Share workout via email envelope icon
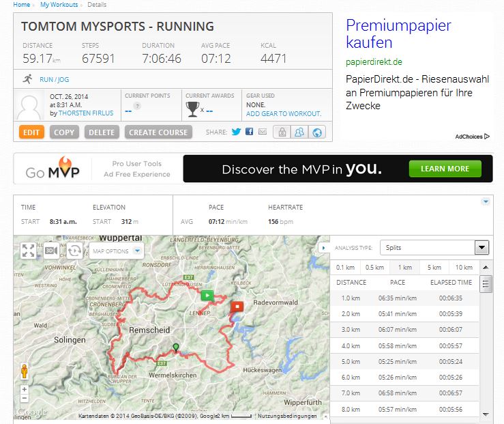 point(262,132)
